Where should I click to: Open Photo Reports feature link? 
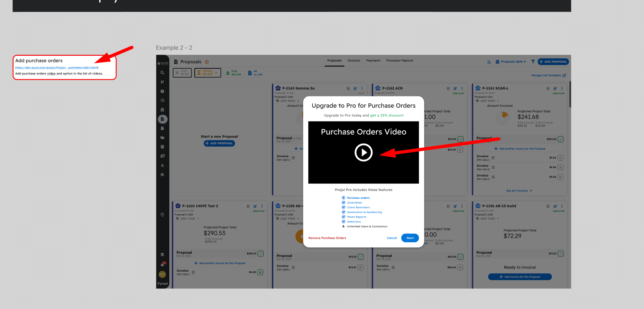357,217
